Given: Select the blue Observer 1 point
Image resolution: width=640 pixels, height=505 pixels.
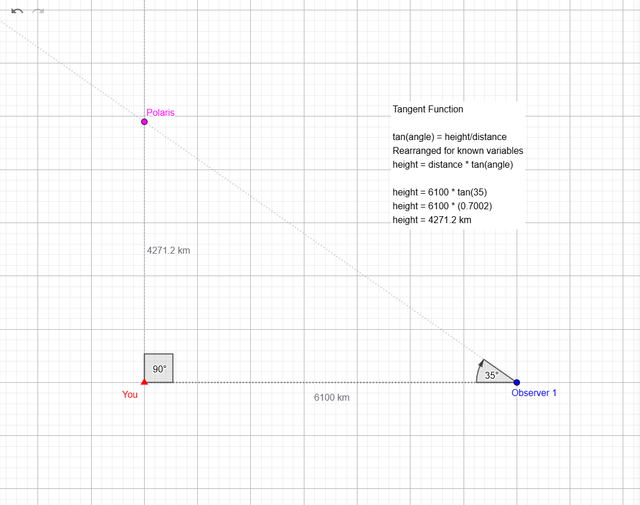Looking at the screenshot, I should [x=517, y=382].
